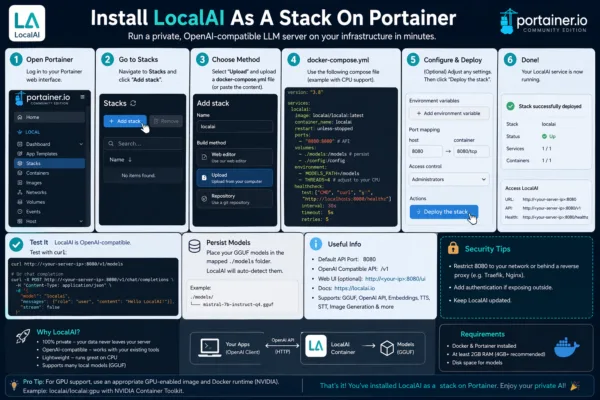The width and height of the screenshot is (600, 400).
Task: Click the Volumes icon in the sidebar
Action: (20, 202)
